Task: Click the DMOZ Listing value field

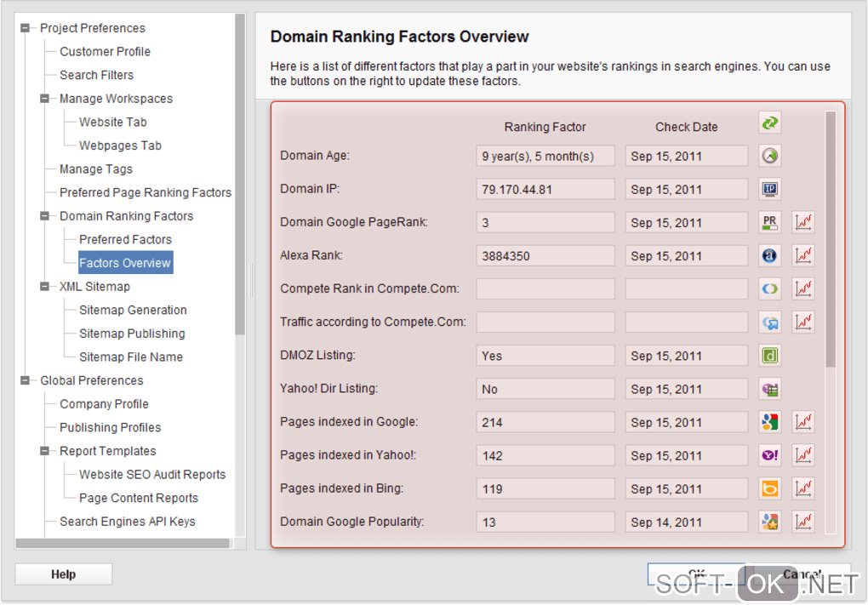Action: [545, 356]
